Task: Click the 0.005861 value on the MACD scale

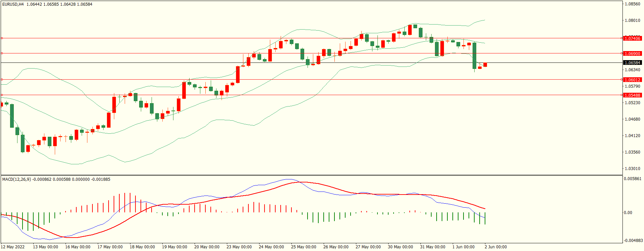Action: click(632, 179)
